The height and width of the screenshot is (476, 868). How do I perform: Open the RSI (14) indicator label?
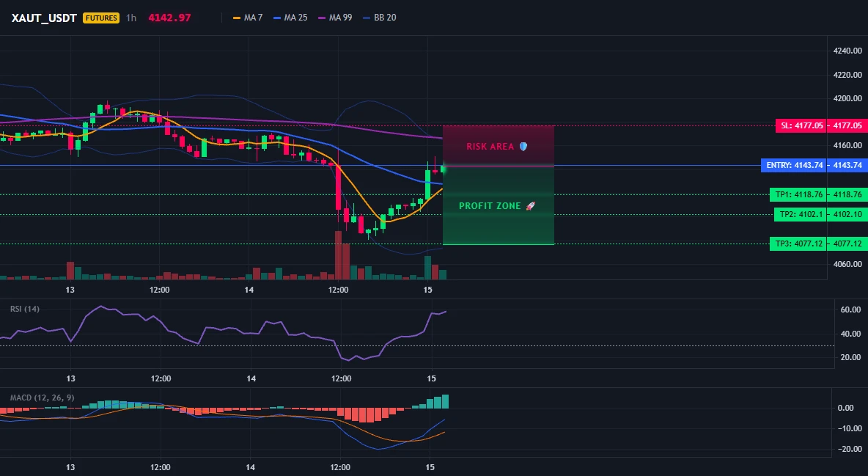25,310
